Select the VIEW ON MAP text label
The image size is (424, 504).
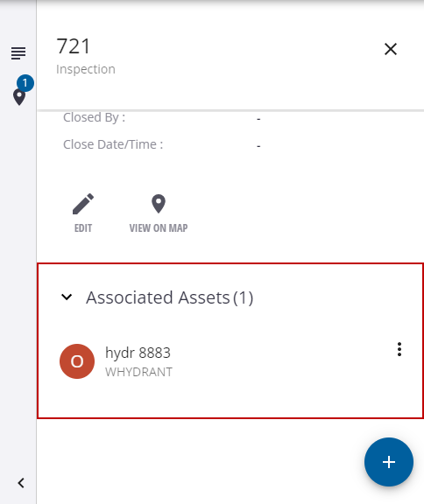point(159,228)
